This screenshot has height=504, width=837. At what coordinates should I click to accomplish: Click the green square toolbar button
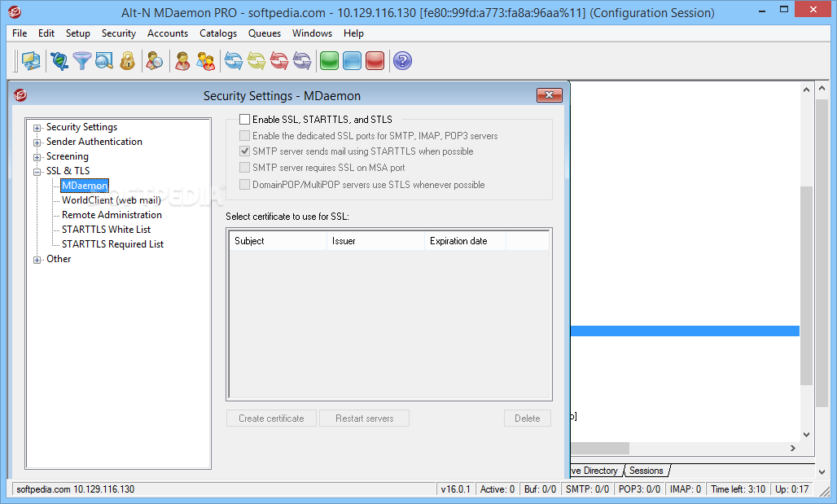(x=330, y=61)
